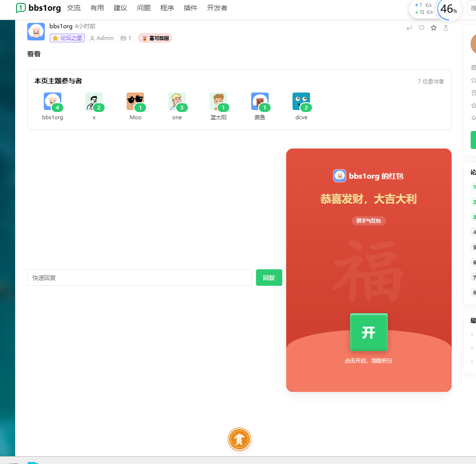Click the 点击开启，领取积分 text
The width and height of the screenshot is (476, 464).
pyautogui.click(x=368, y=361)
